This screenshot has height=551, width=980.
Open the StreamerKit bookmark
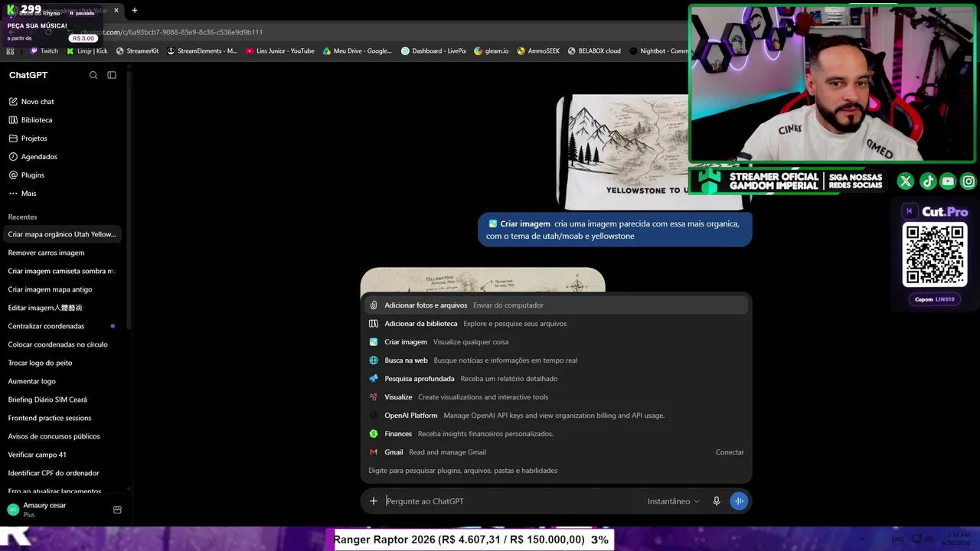click(137, 51)
